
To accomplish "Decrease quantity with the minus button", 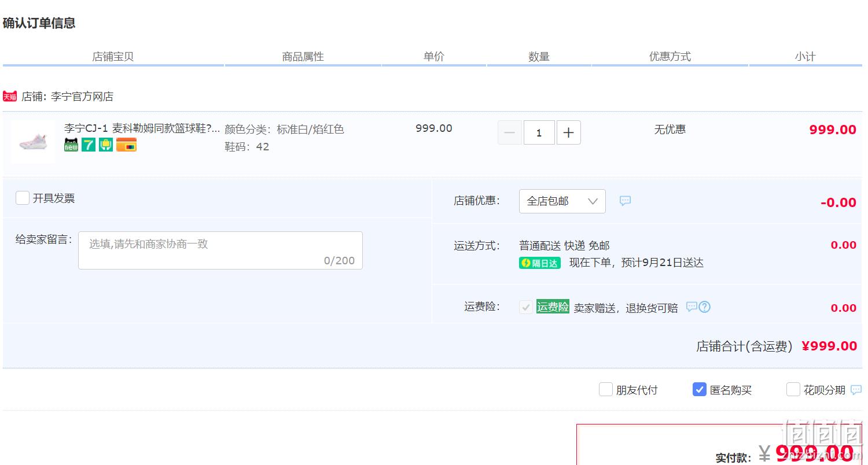I will (510, 132).
